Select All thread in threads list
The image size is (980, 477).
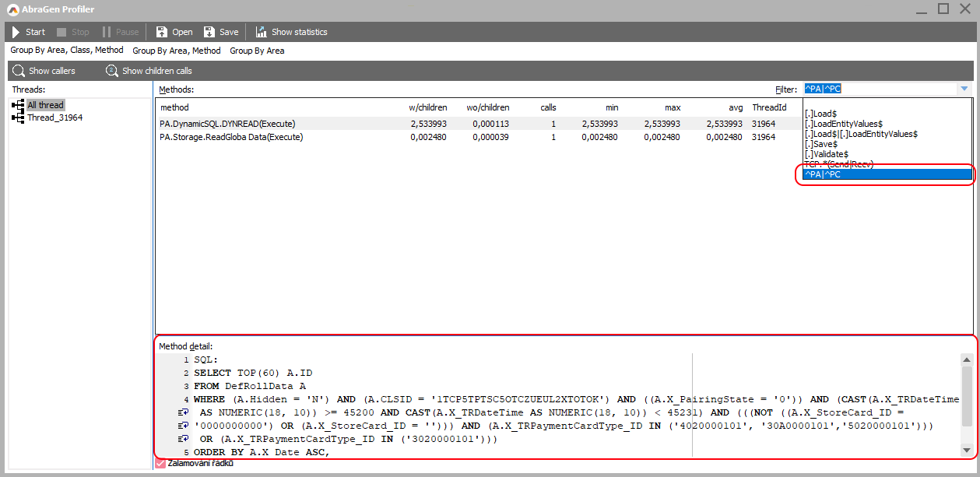pyautogui.click(x=45, y=105)
